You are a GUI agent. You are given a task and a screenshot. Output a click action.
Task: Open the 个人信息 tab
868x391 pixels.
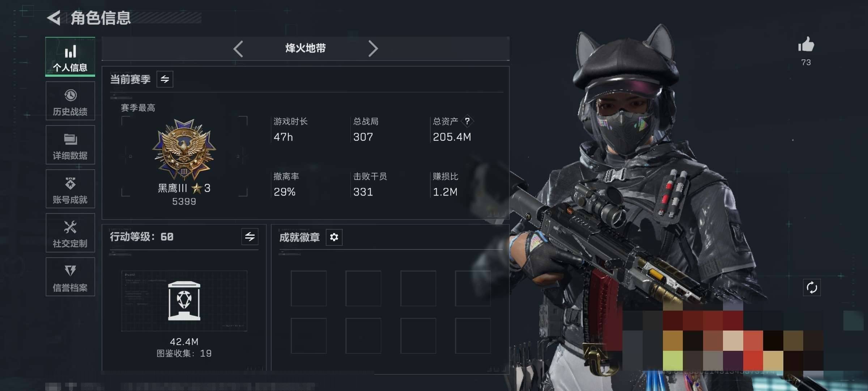click(70, 56)
